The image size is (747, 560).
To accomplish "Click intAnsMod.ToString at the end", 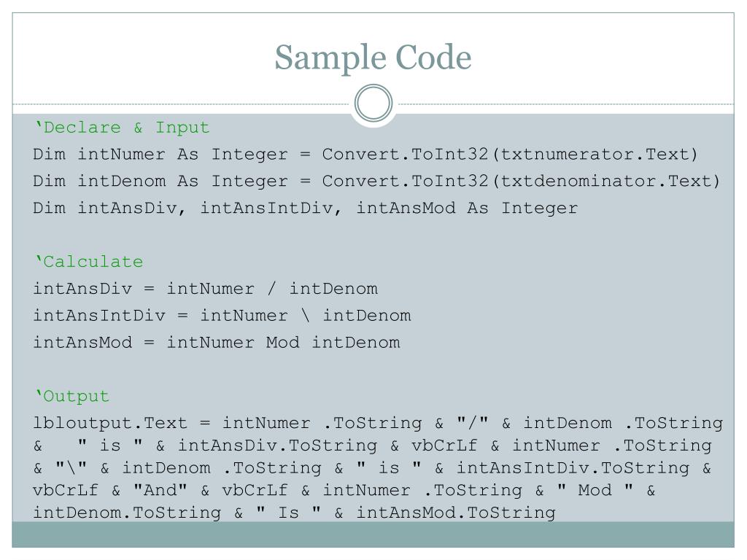I will click(456, 513).
